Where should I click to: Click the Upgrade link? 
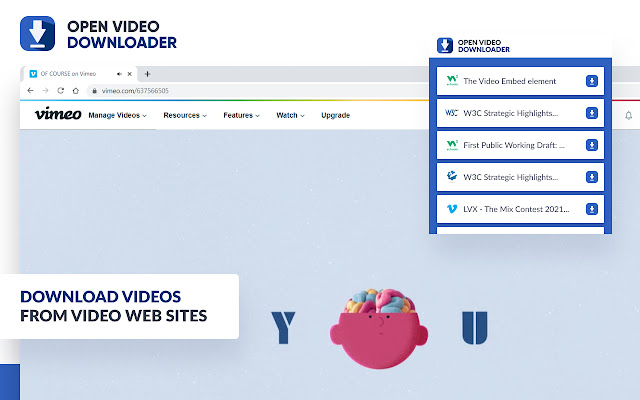coord(336,116)
